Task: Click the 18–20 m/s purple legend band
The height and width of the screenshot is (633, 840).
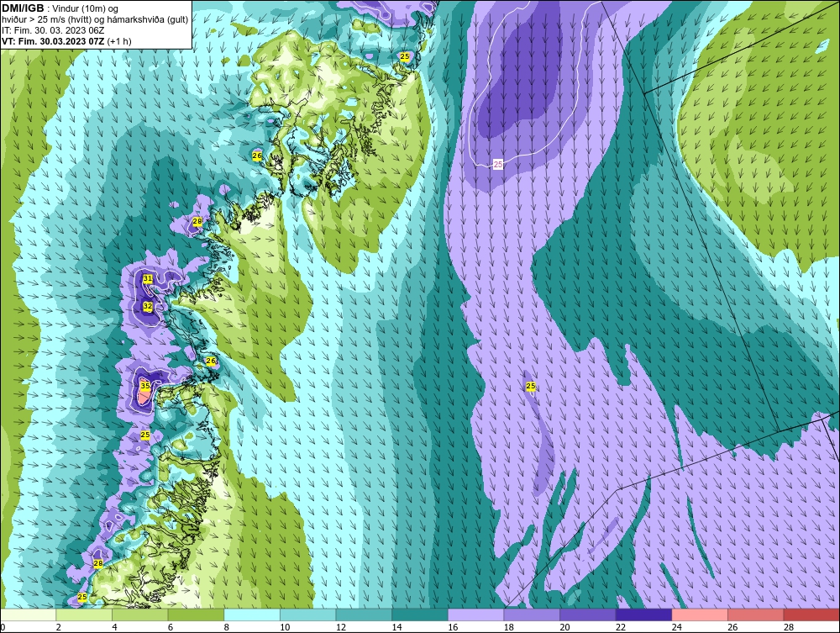Action: pyautogui.click(x=532, y=615)
